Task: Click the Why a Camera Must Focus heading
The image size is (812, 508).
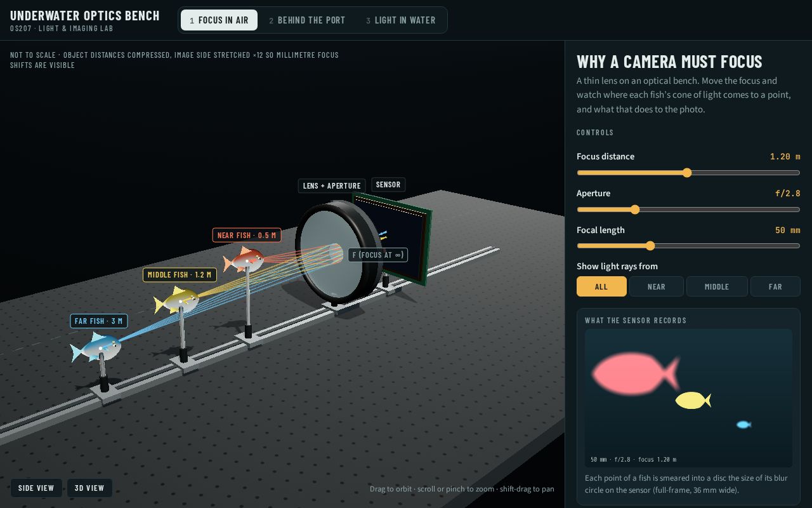Action: 669,62
